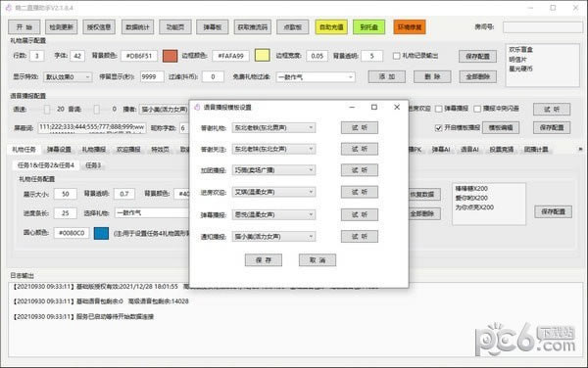Click the #FAFA99 border color field

tap(230, 56)
